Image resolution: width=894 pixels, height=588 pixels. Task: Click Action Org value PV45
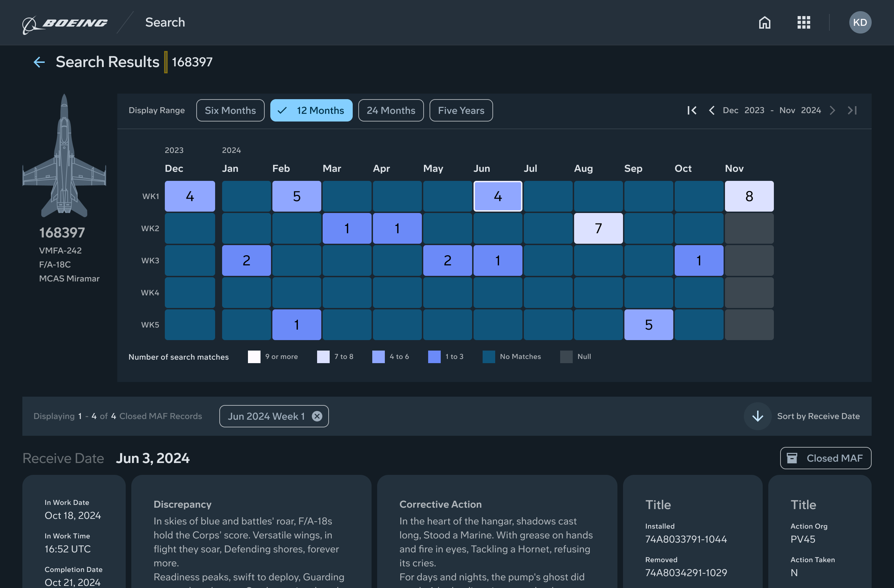pyautogui.click(x=803, y=539)
